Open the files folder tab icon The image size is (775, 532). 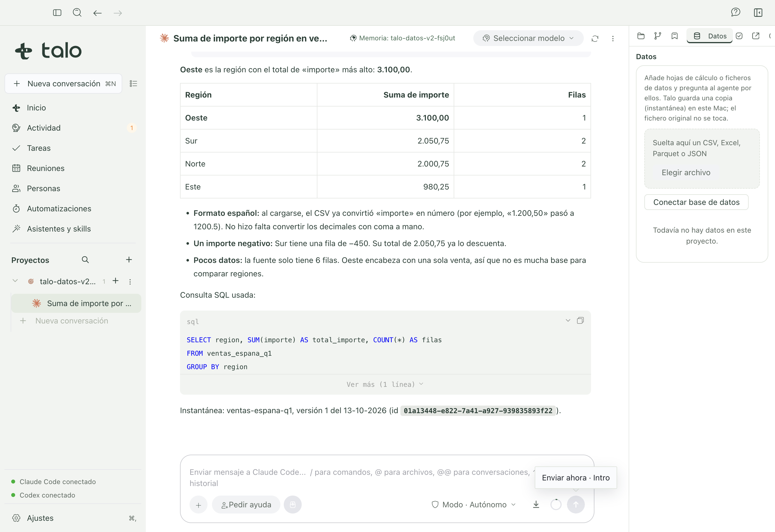641,36
